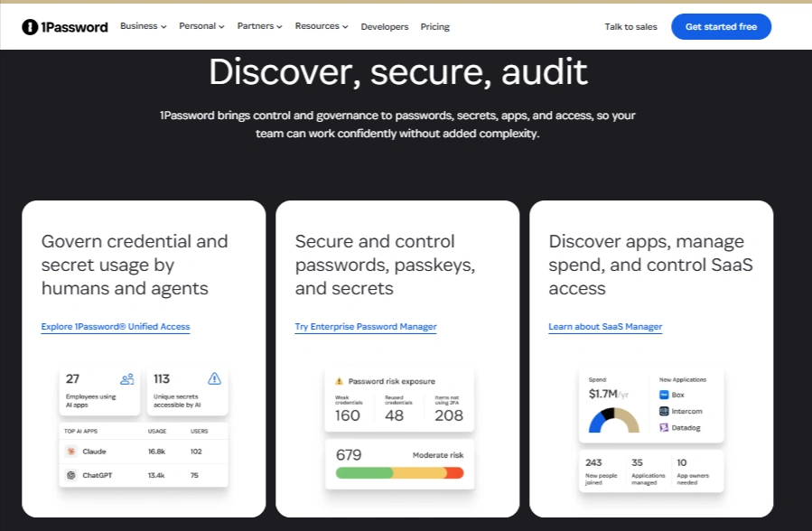Click the 'Datadog' application name

coord(686,428)
